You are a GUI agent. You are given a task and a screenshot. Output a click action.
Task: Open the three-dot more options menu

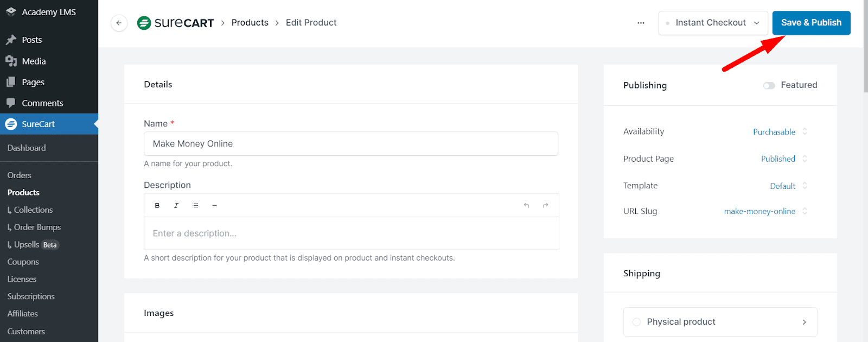(641, 23)
